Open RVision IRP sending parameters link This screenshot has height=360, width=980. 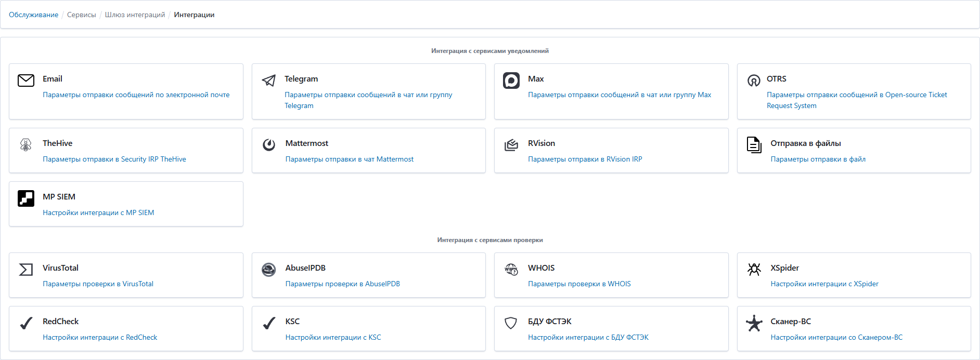(585, 159)
